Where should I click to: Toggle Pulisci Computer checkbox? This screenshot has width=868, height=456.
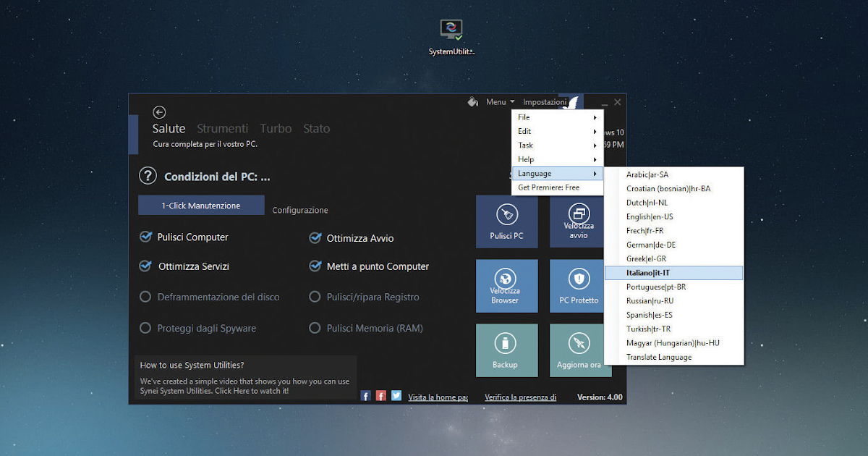[x=145, y=237]
